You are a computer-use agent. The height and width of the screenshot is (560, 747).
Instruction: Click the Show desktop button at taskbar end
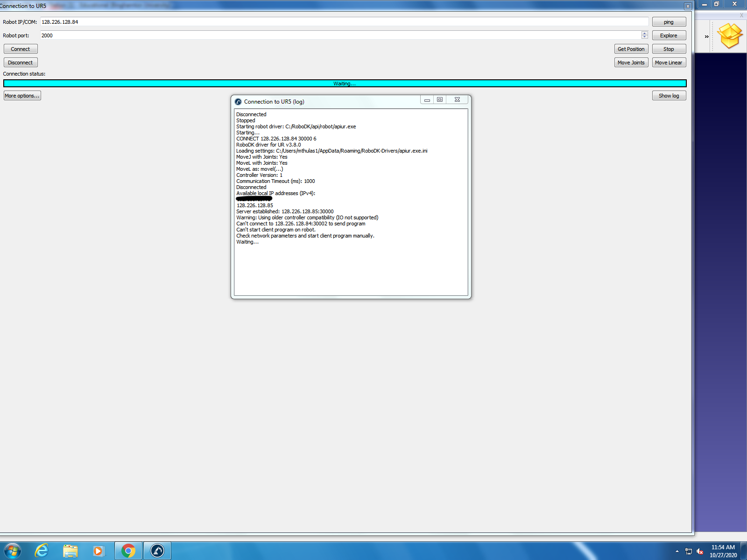tap(744, 551)
